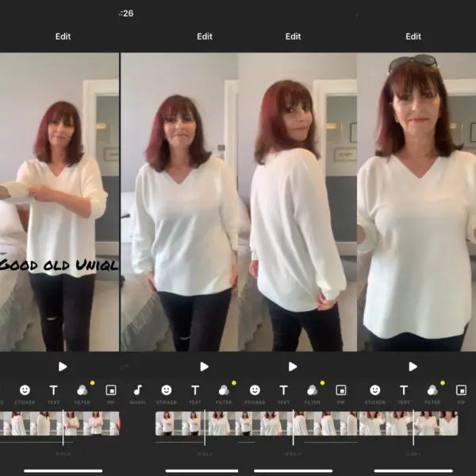Select Text tool in sunglasses panel

(x=404, y=390)
